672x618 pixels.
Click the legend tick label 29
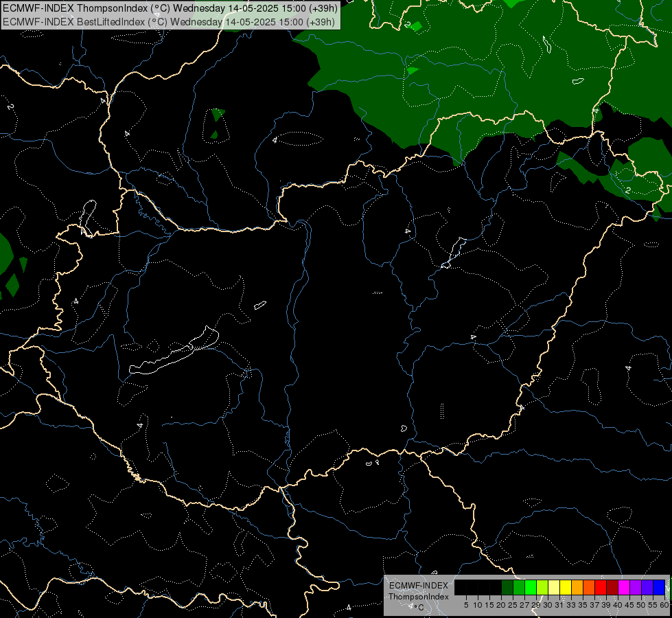pos(536,605)
